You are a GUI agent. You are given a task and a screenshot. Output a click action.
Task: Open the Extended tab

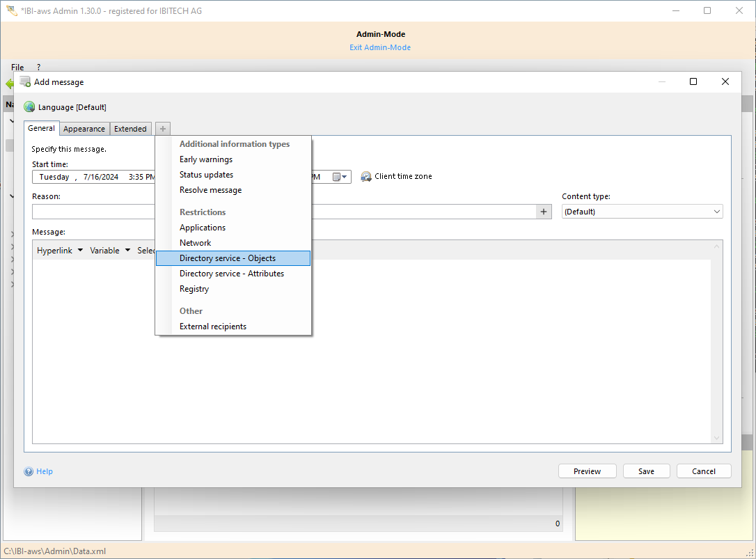pos(130,129)
